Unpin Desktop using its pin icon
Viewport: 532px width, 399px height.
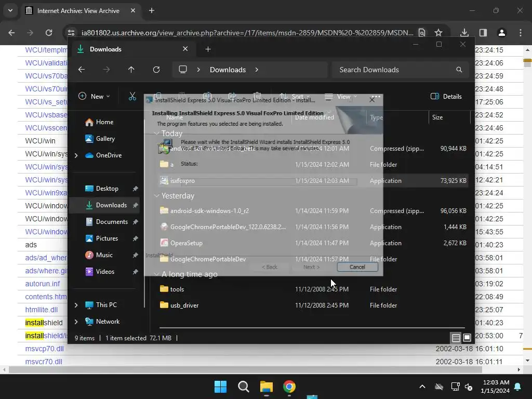click(135, 189)
